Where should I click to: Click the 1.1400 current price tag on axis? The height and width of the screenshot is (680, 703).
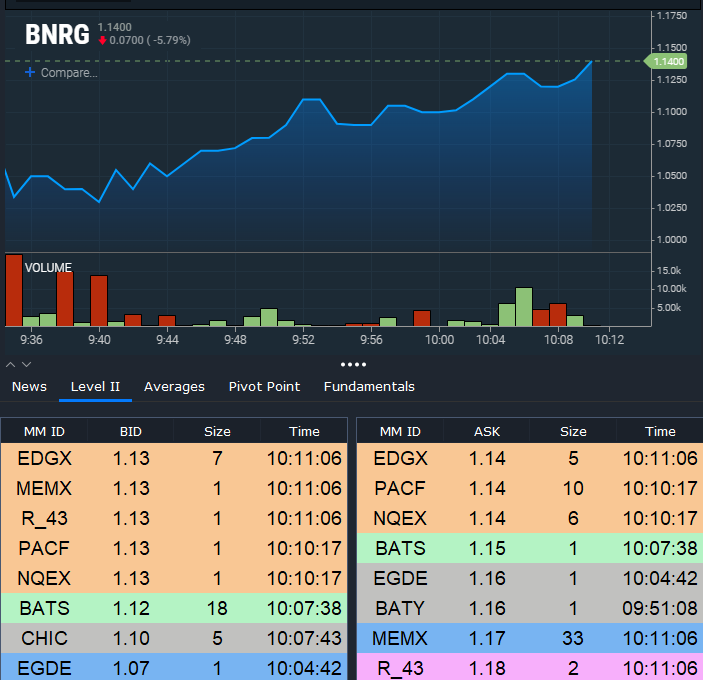[x=666, y=61]
